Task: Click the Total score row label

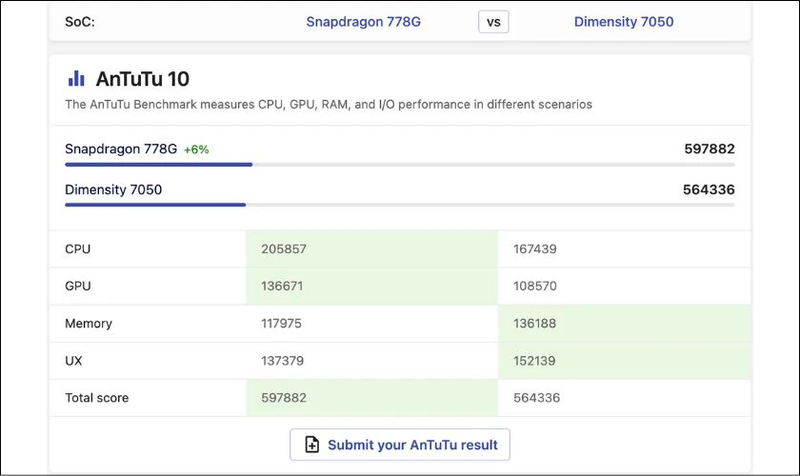Action: click(x=96, y=398)
